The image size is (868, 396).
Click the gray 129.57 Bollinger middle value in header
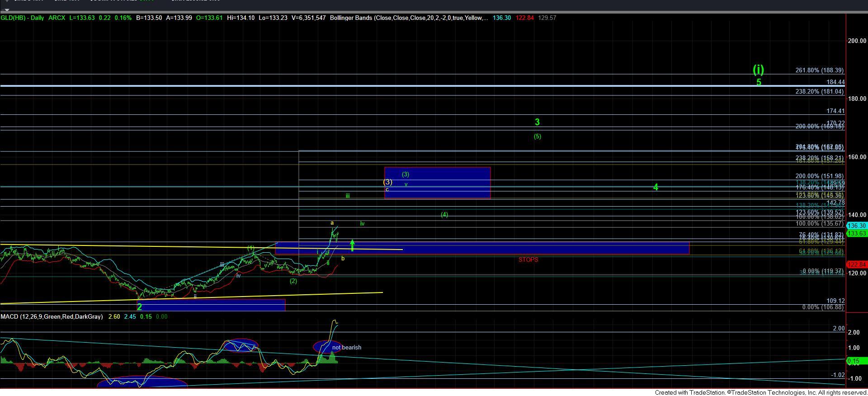[547, 18]
